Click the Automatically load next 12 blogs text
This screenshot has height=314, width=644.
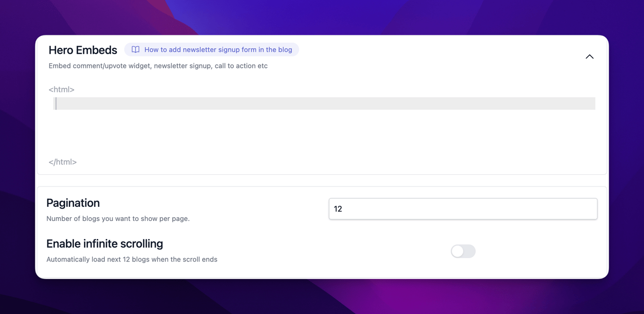tap(132, 259)
